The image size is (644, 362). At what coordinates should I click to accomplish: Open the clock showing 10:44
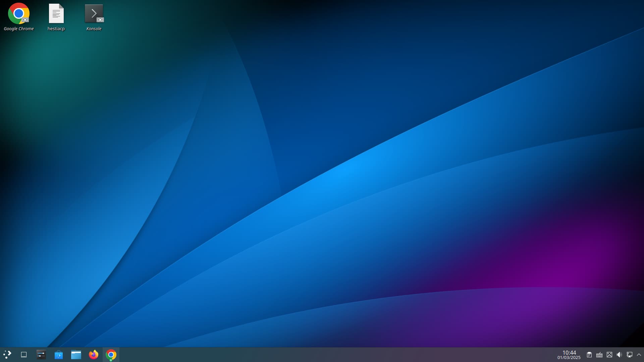(x=569, y=353)
